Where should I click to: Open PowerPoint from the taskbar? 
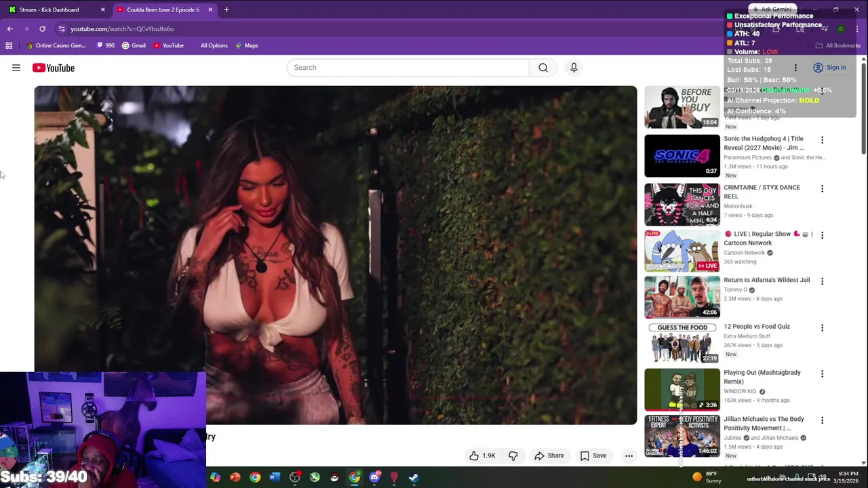coord(235,477)
